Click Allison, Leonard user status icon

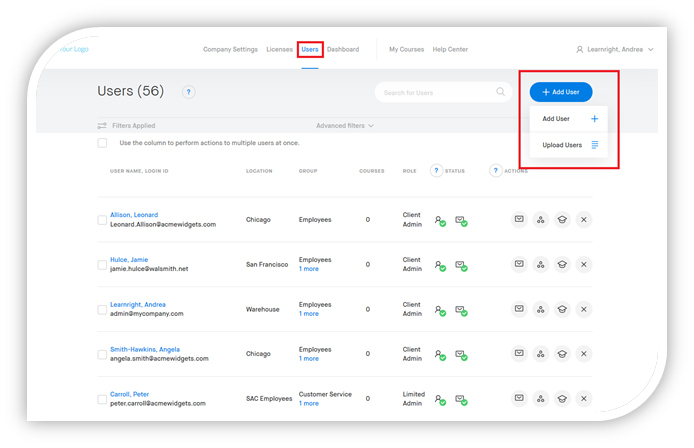coord(440,220)
